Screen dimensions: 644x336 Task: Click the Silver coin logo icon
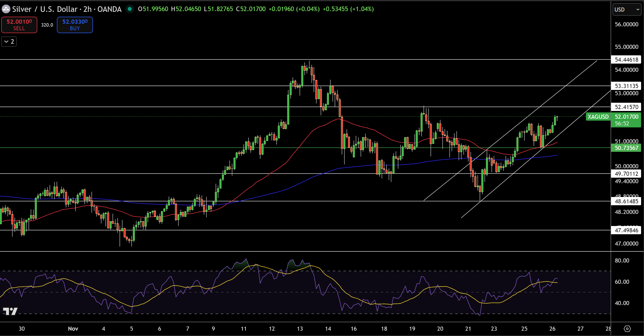6,9
